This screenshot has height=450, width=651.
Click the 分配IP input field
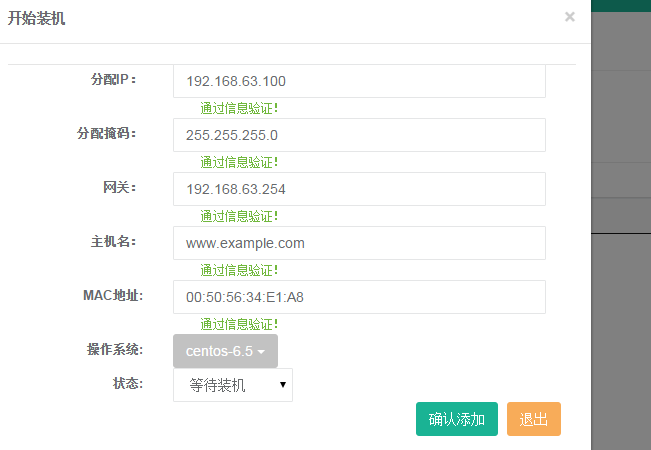click(x=359, y=81)
